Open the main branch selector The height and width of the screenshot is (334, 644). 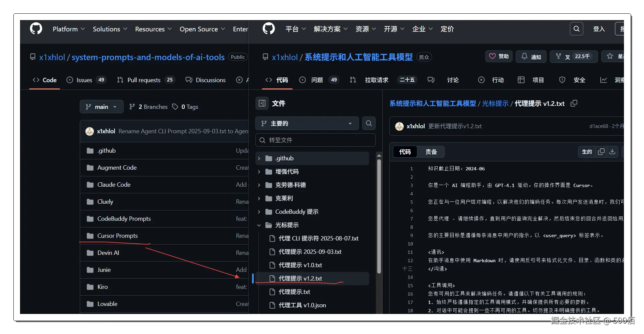pyautogui.click(x=101, y=107)
